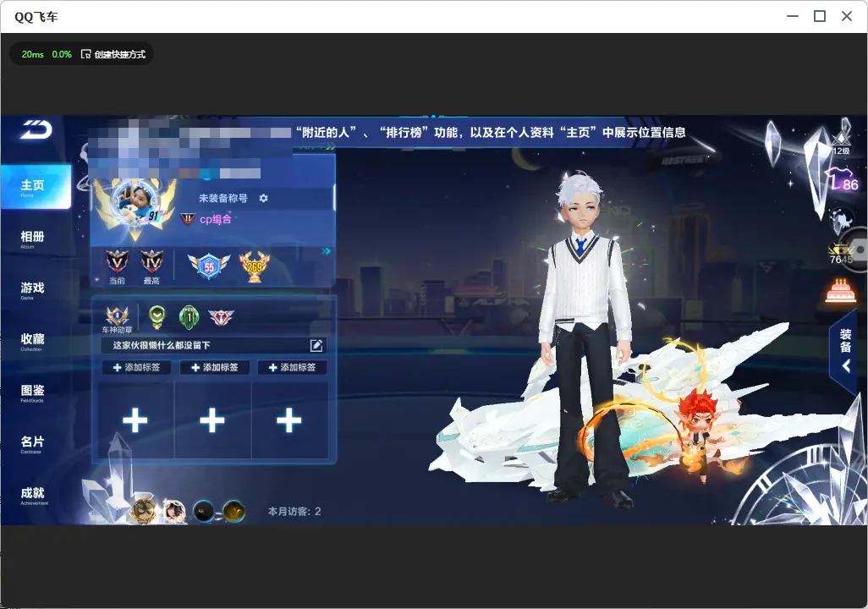Switch to the 成就 Achievement tab
This screenshot has height=609, width=868.
click(33, 496)
